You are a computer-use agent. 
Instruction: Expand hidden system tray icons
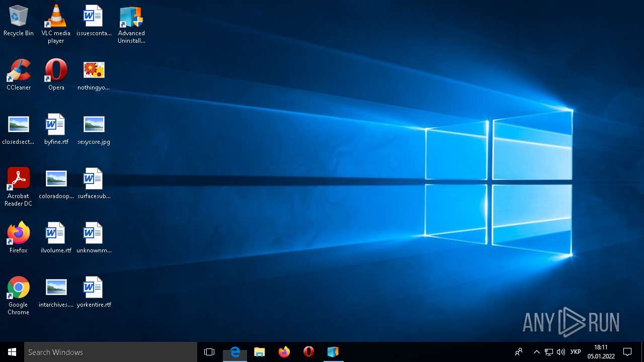click(536, 352)
